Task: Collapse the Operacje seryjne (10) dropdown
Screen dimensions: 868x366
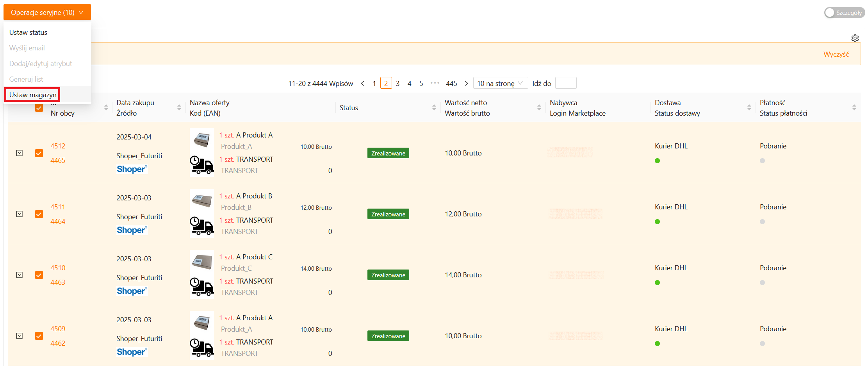Action: (47, 12)
